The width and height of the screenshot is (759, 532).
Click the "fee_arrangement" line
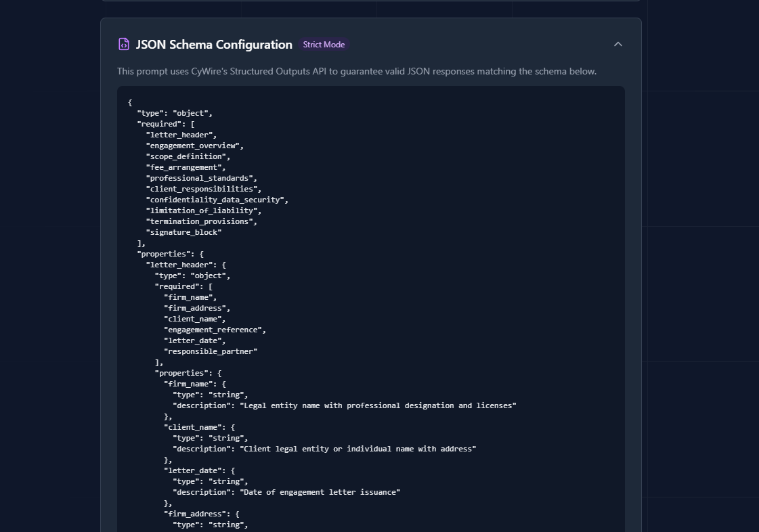[186, 167]
